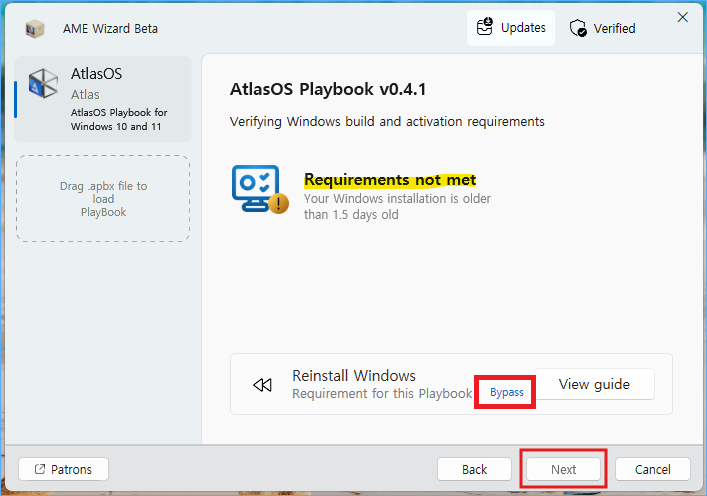Click the Bypass link
707x496 pixels.
tap(507, 393)
